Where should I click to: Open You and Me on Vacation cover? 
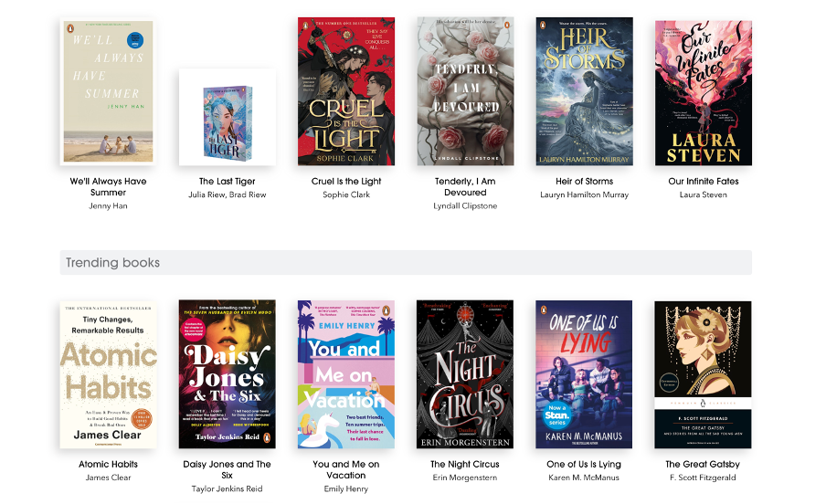point(346,374)
